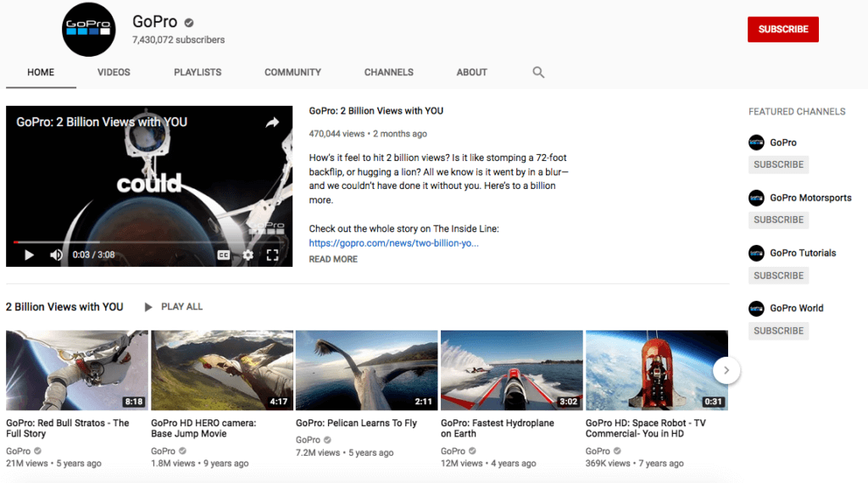Play the featured video
The height and width of the screenshot is (483, 868).
pyautogui.click(x=29, y=255)
